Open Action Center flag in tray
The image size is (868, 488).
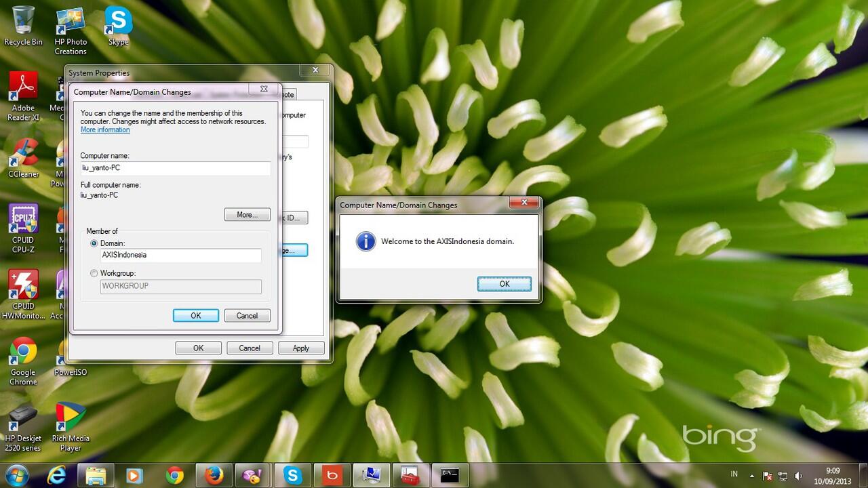tap(768, 476)
